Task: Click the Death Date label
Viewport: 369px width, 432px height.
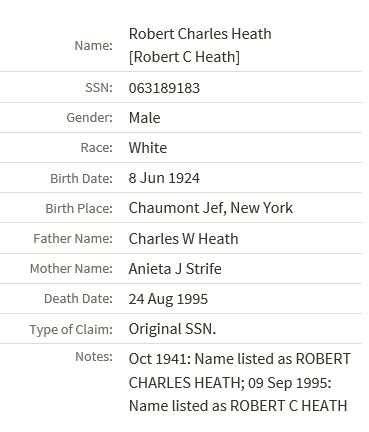Action: pos(78,299)
